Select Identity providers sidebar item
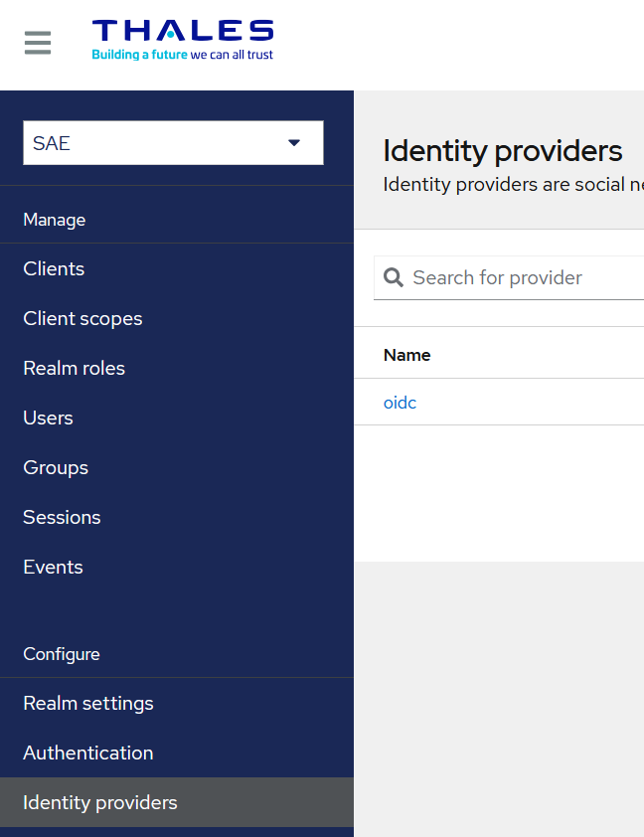644x837 pixels. tap(100, 802)
